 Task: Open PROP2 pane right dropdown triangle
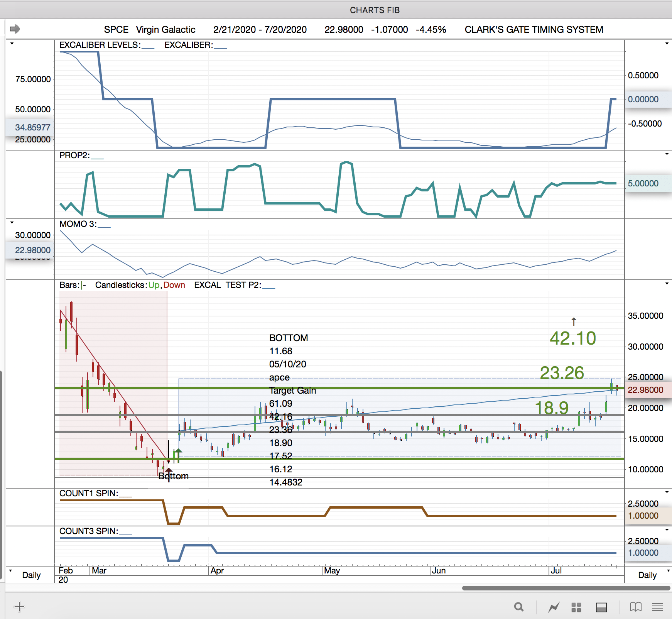tap(667, 154)
